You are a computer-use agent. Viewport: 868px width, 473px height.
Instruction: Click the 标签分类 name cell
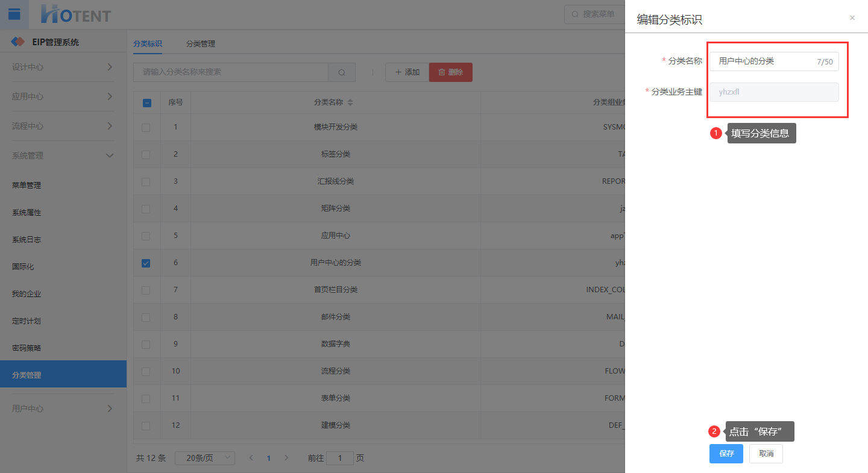[x=336, y=155]
